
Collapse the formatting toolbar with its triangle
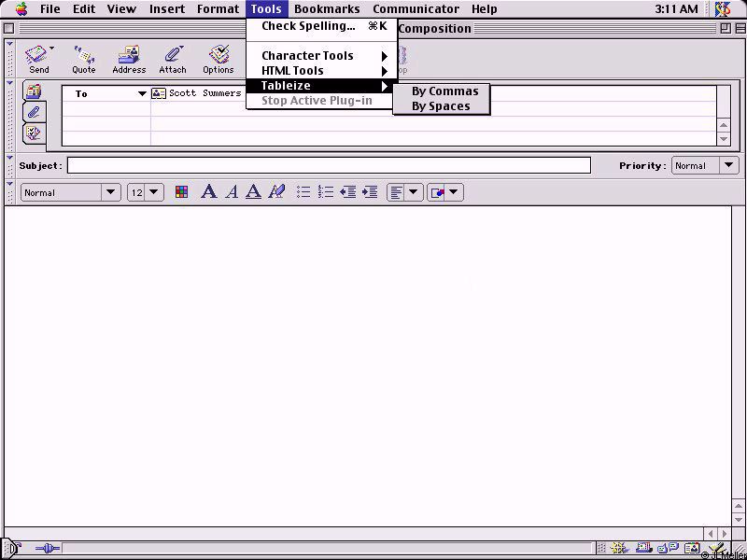(9, 183)
